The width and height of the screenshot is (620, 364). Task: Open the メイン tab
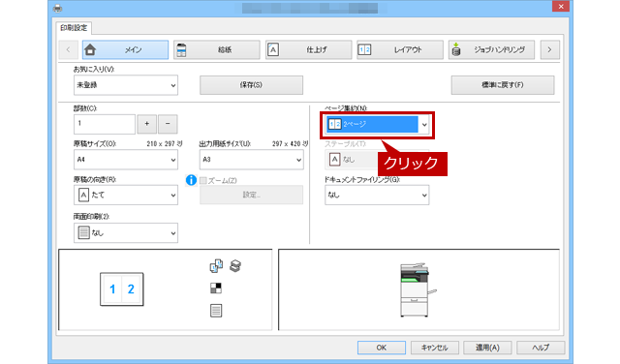[x=125, y=49]
